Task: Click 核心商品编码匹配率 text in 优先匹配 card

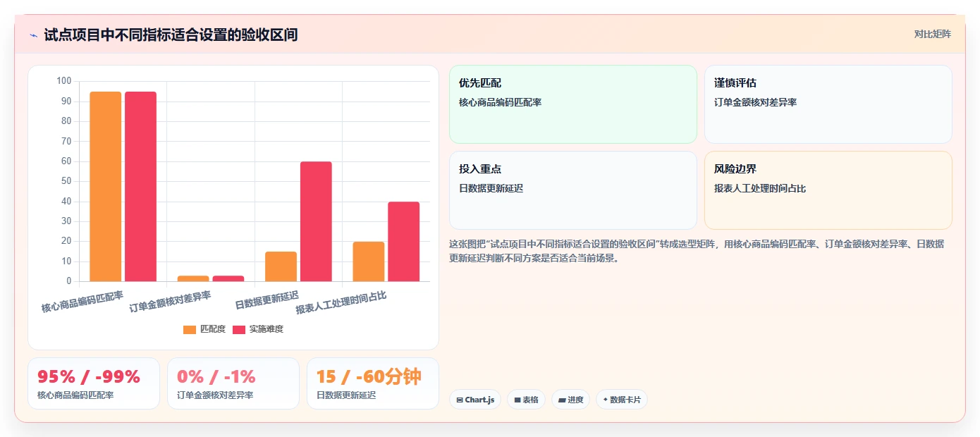Action: [x=500, y=102]
